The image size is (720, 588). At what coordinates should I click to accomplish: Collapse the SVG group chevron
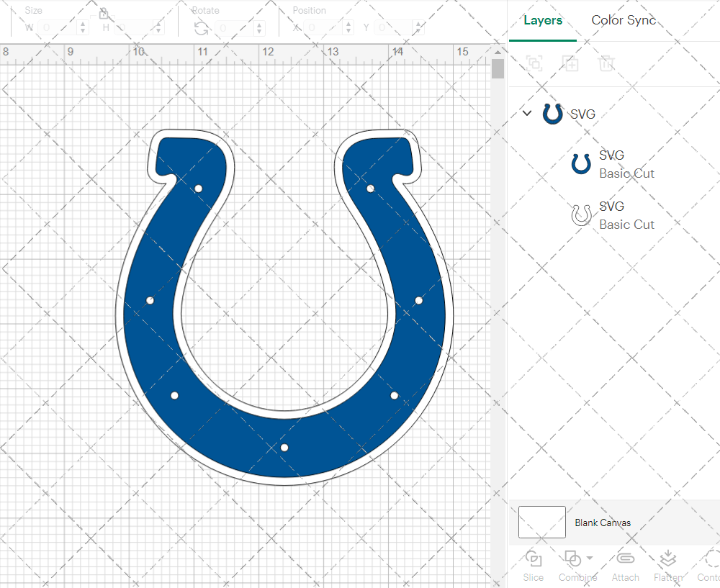point(527,113)
